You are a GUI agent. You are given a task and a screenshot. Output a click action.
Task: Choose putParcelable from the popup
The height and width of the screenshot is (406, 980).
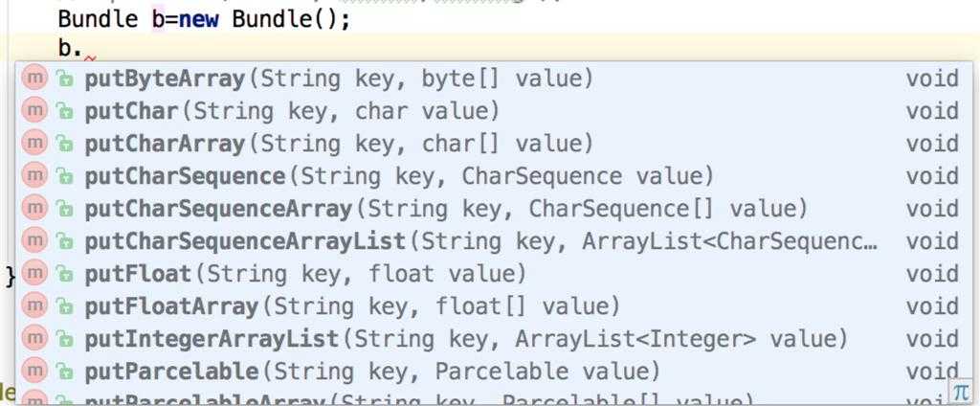point(490,372)
